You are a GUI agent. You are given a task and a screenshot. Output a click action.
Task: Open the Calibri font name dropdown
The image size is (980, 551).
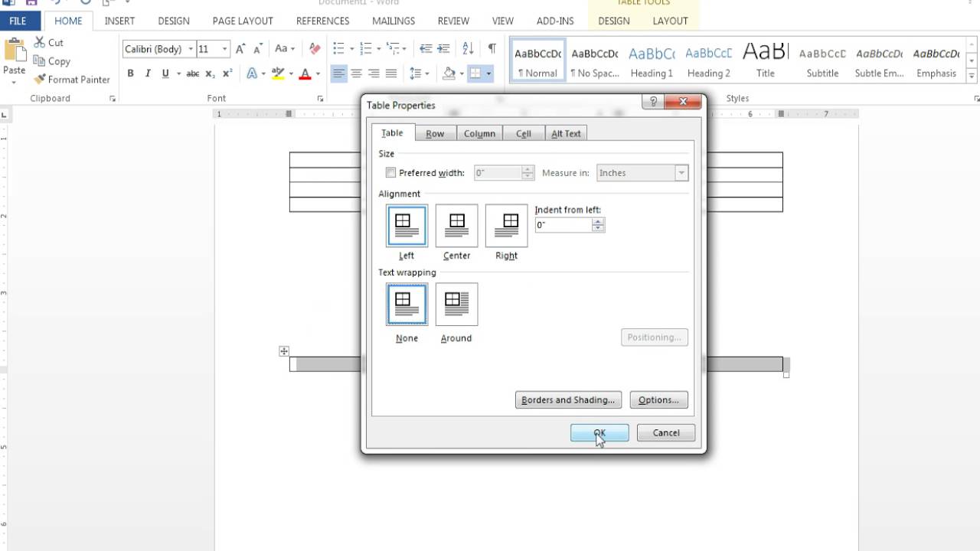[191, 49]
